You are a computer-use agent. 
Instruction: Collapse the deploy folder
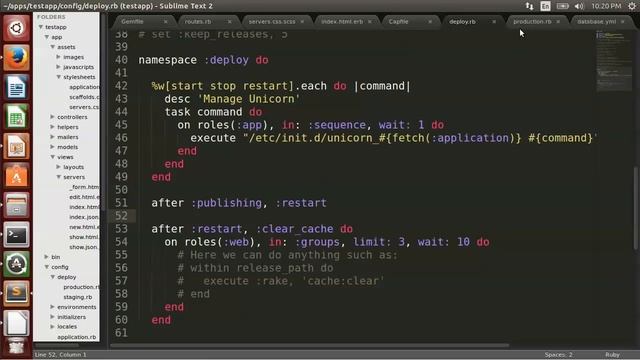coord(53,277)
